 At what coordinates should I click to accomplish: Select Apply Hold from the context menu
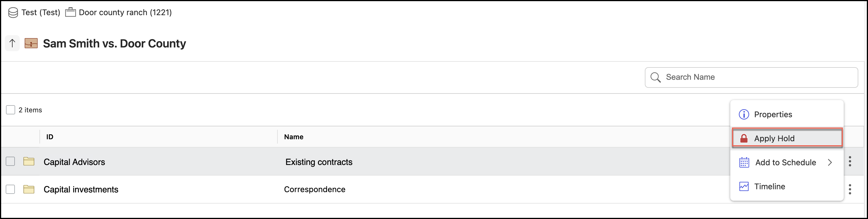coord(774,138)
